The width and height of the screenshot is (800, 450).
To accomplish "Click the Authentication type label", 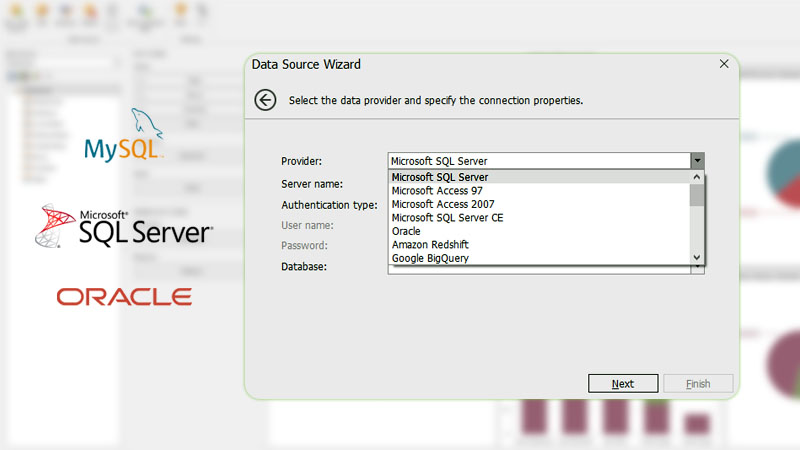I will pyautogui.click(x=329, y=205).
